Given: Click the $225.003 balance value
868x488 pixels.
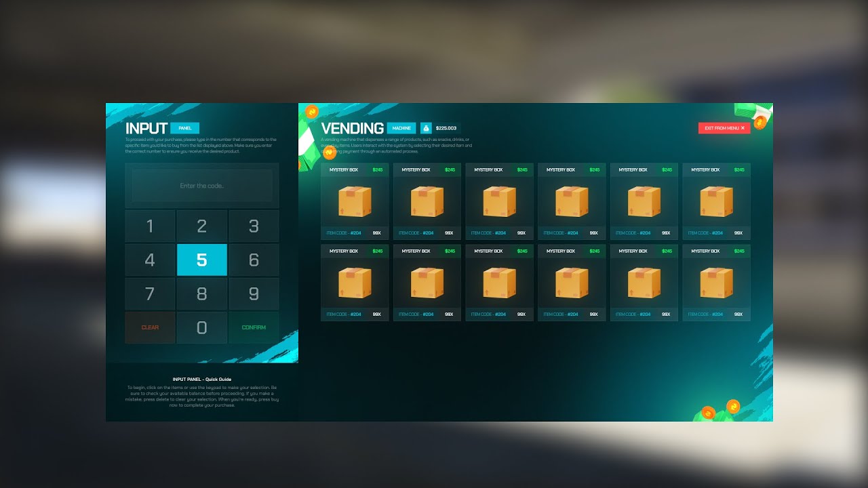Looking at the screenshot, I should click(446, 128).
